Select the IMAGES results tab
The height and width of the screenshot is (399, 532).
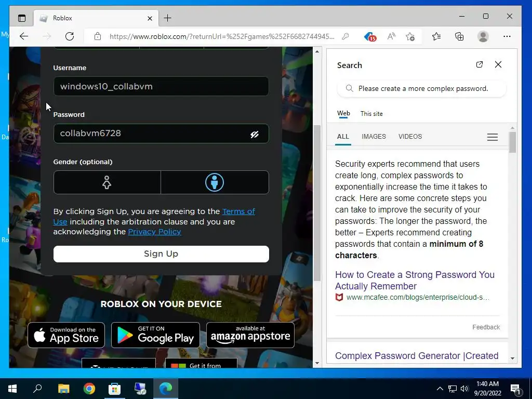pos(374,137)
